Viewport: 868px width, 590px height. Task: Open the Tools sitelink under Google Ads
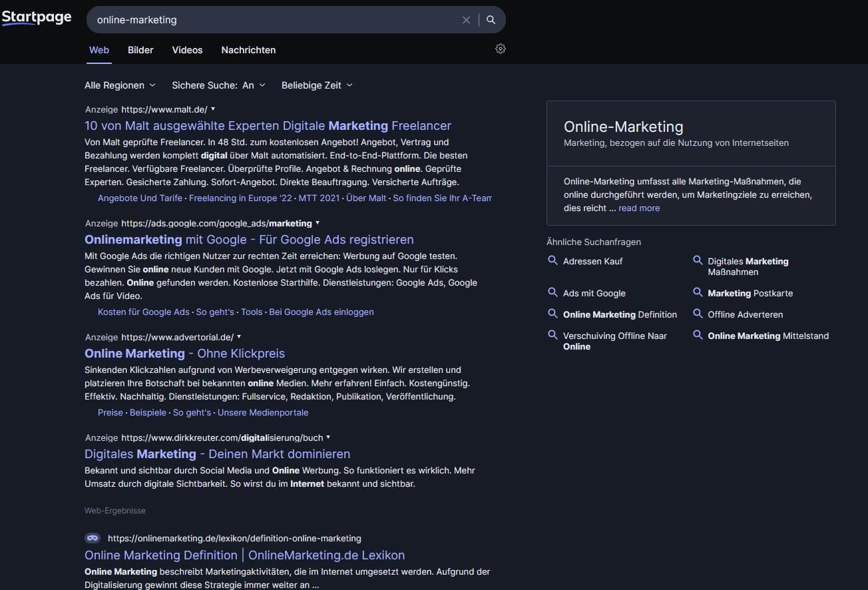click(x=252, y=312)
